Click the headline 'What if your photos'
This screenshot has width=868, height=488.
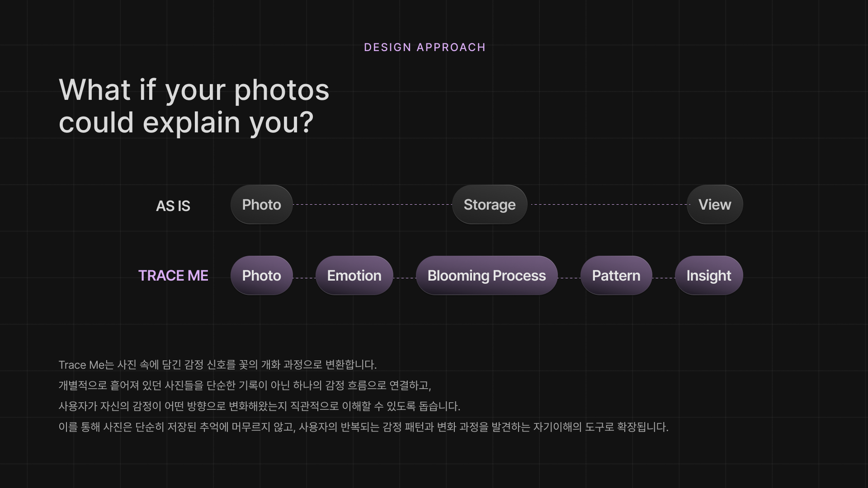coord(194,90)
